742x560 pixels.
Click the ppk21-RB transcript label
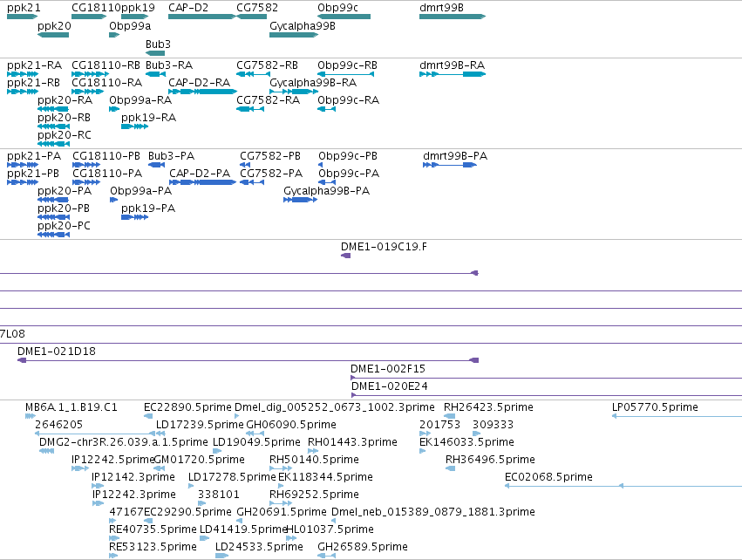[34, 83]
